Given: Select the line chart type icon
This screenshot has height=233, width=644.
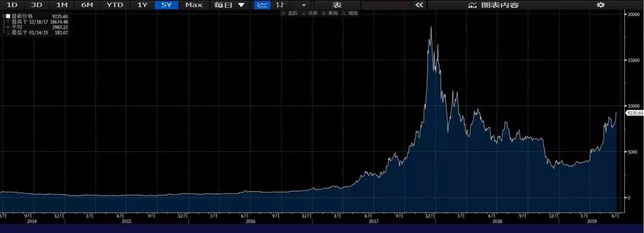Looking at the screenshot, I should (263, 5).
